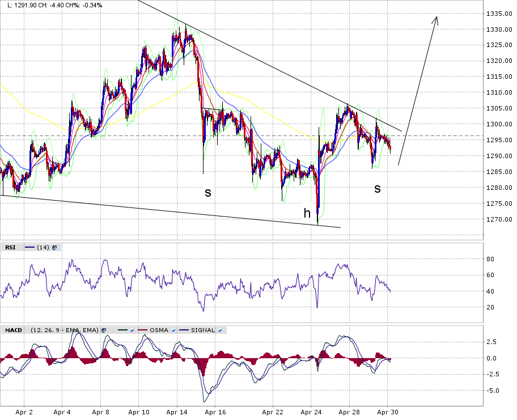Click the (12, 26, 9 - EMA, EMA) parameters text
Screen dimensions: 517x420
65,330
